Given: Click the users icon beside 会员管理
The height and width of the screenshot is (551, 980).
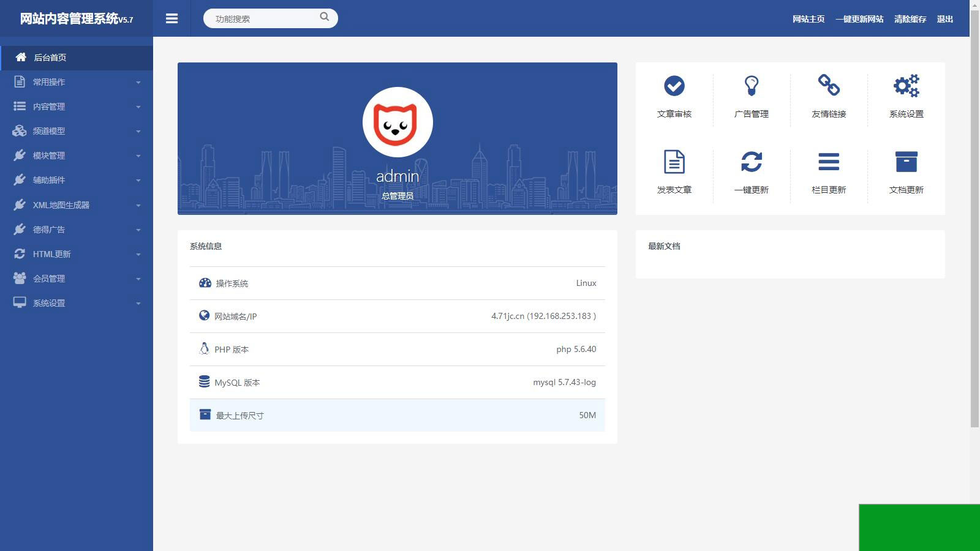Looking at the screenshot, I should 20,278.
